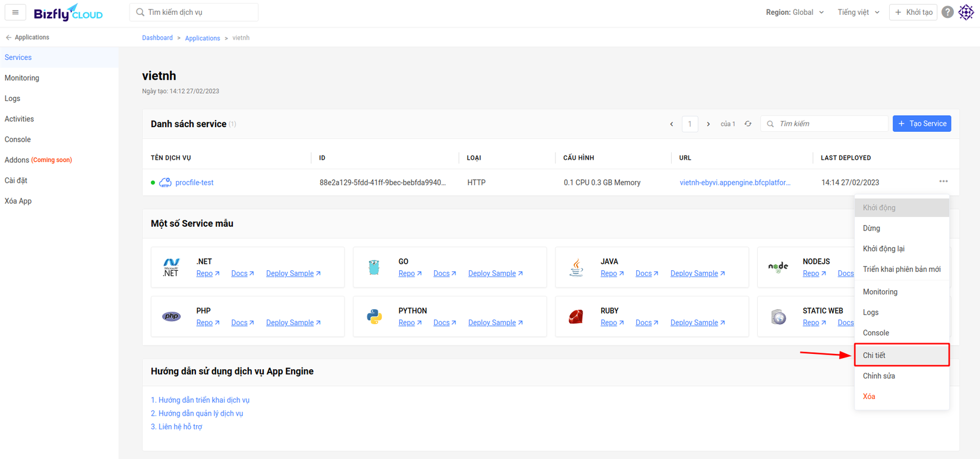Open the Khởi tạo create dropdown
This screenshot has width=980, height=459.
tap(913, 12)
